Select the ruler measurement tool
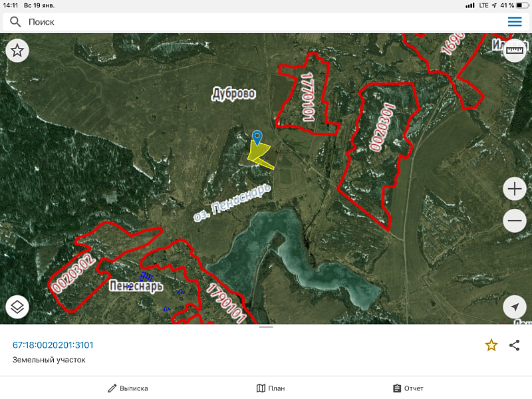532x399 pixels. 515,51
